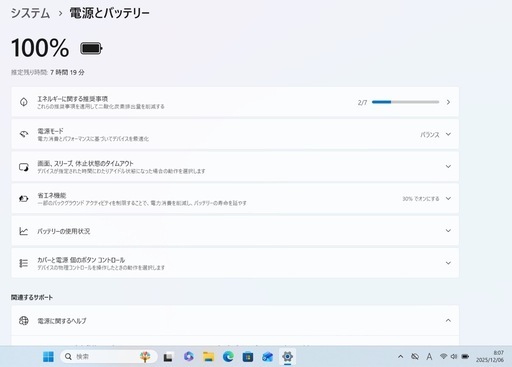
Task: Expand 画面、スリープ、休止状態のタイムアウト section
Action: pos(448,166)
